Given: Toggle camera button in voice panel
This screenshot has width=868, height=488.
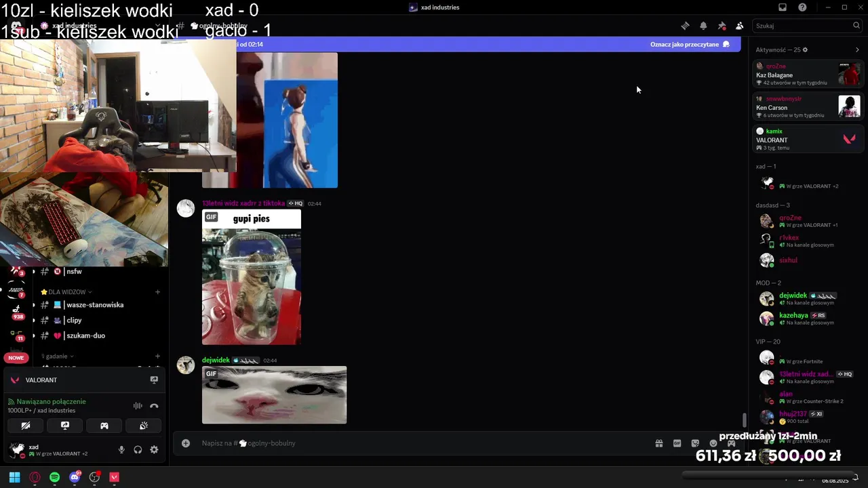Looking at the screenshot, I should (26, 426).
